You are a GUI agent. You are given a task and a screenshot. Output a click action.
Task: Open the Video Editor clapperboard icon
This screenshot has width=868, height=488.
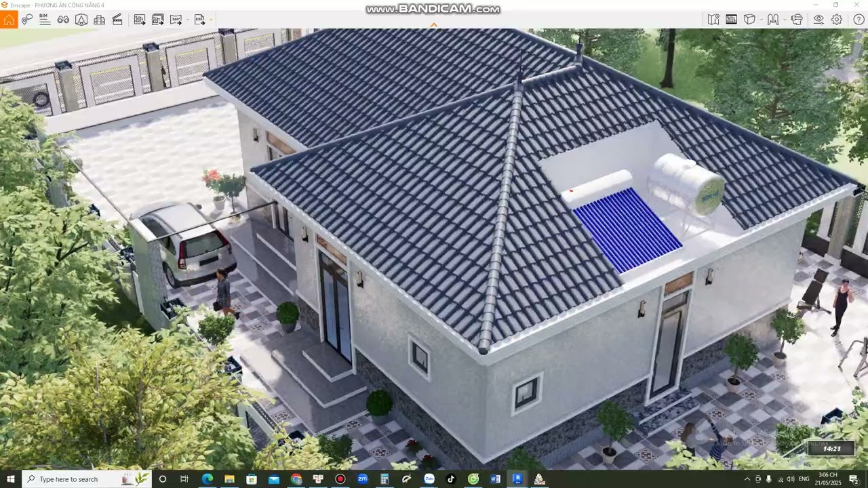point(117,20)
